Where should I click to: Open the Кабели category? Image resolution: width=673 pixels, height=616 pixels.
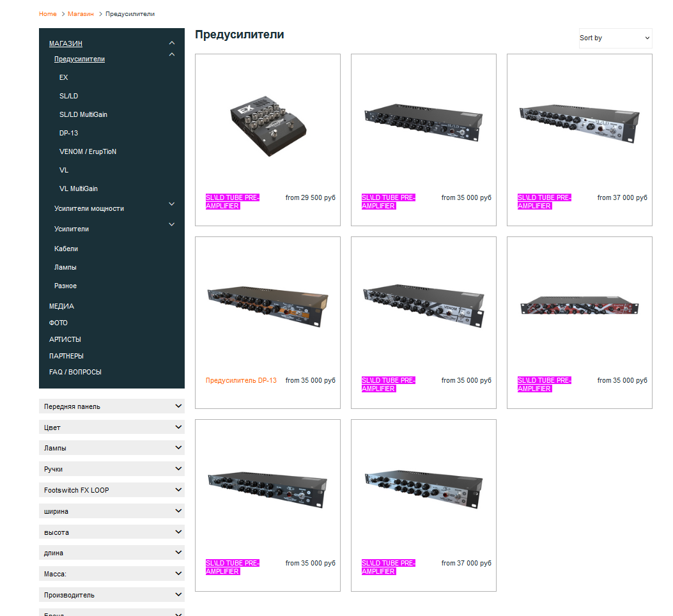66,249
